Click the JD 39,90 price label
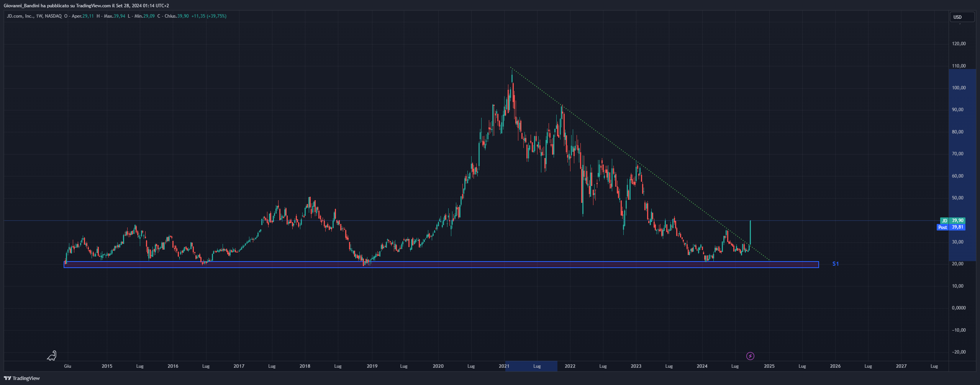 [x=952, y=220]
